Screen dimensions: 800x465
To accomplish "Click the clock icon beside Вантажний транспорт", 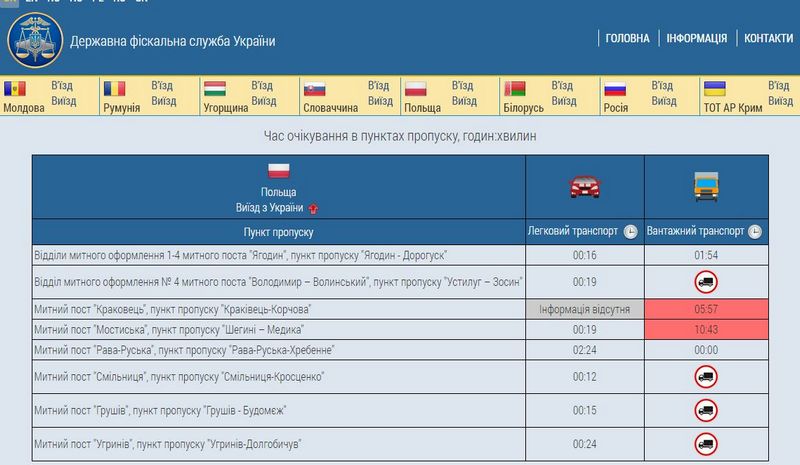I will pyautogui.click(x=755, y=232).
